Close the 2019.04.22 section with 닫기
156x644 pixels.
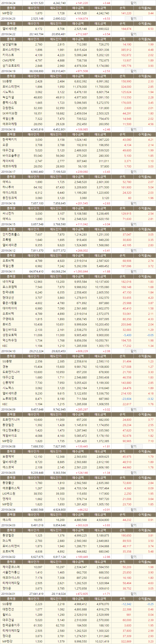134,34
